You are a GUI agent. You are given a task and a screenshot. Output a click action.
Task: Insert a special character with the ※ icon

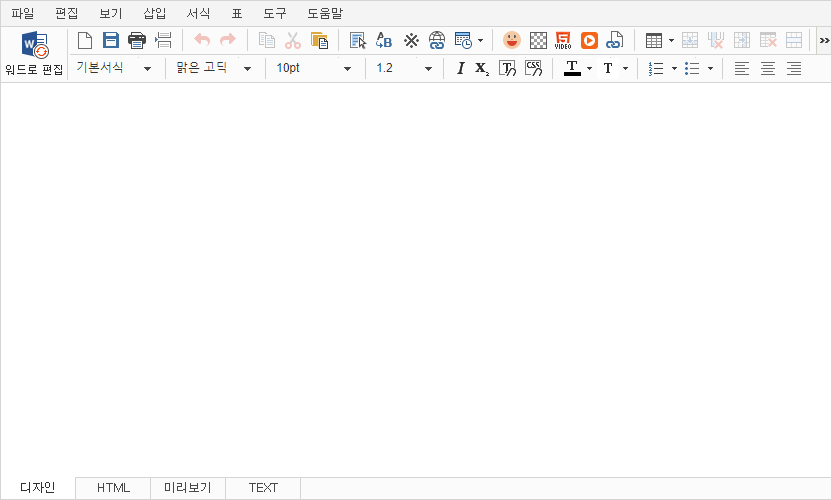click(x=411, y=40)
